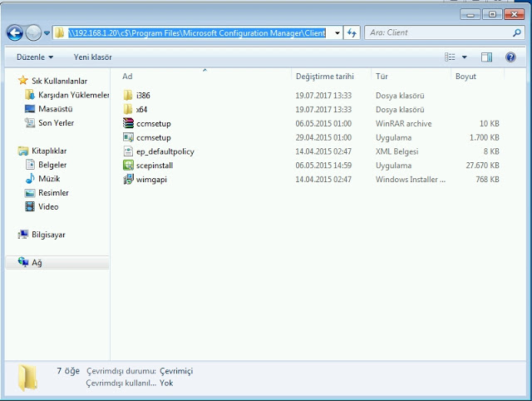This screenshot has height=401, width=532.
Task: Click the Yeni klasör button
Action: coord(92,57)
